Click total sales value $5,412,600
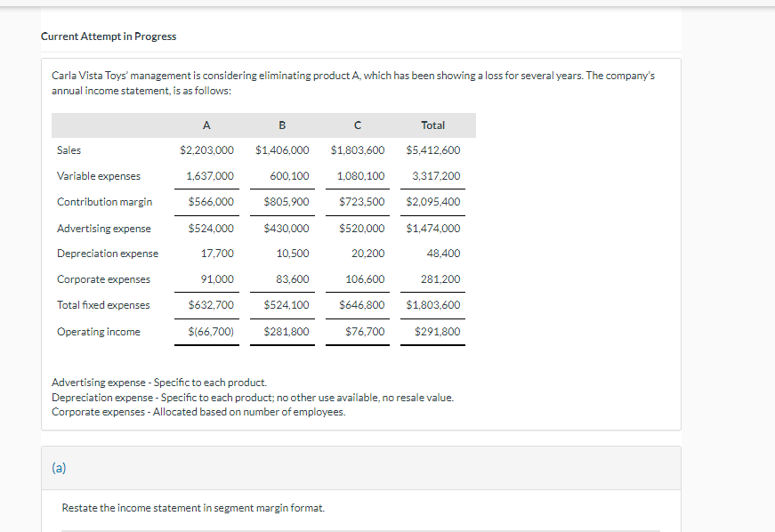The width and height of the screenshot is (775, 532). (433, 150)
